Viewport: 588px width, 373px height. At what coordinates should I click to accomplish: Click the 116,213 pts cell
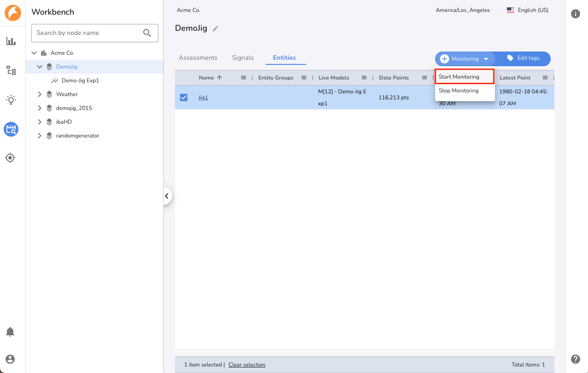(x=394, y=98)
